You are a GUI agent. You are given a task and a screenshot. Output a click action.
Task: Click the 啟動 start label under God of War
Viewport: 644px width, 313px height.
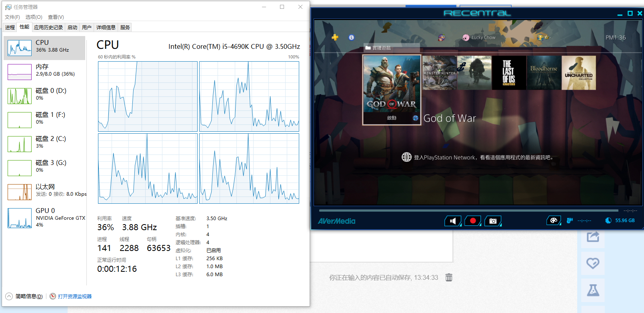pos(392,118)
